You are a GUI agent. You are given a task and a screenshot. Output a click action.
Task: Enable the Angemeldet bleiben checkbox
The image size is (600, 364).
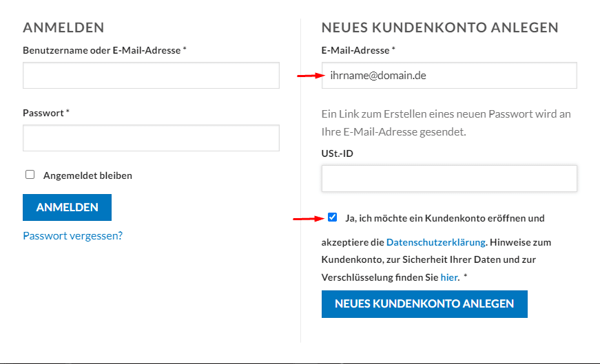(x=30, y=175)
